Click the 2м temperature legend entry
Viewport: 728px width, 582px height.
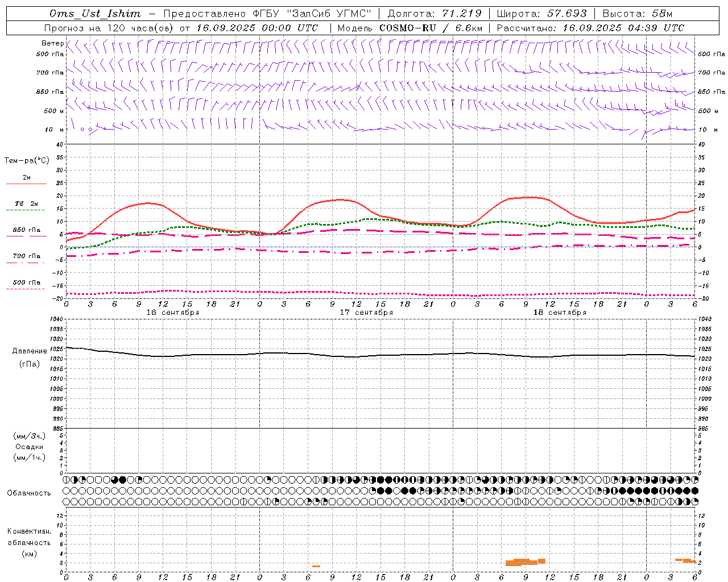27,177
